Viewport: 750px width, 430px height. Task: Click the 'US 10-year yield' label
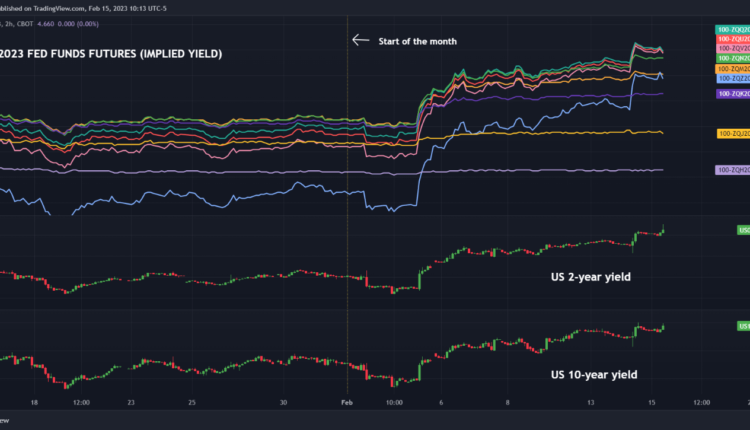point(594,375)
